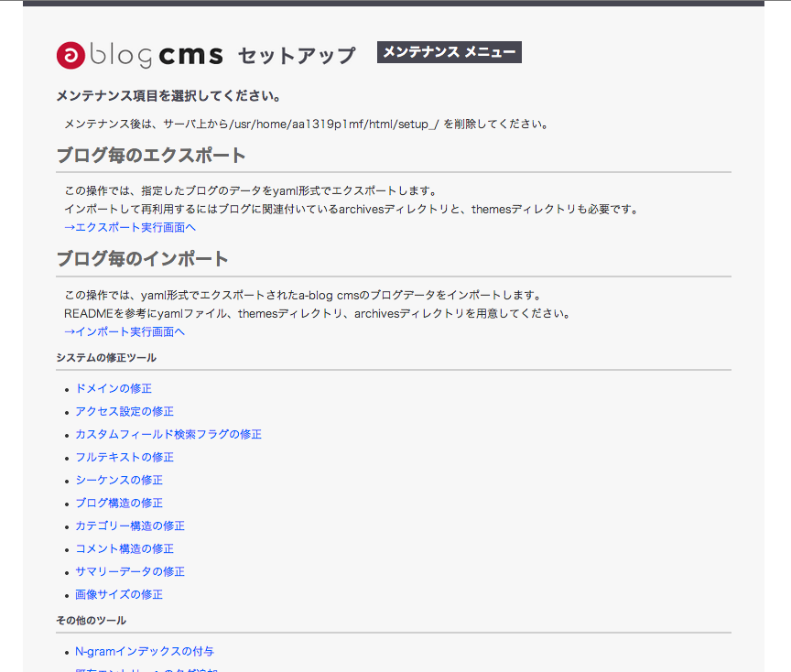
Task: Open the →インポート実行画面へ link
Action: point(125,332)
